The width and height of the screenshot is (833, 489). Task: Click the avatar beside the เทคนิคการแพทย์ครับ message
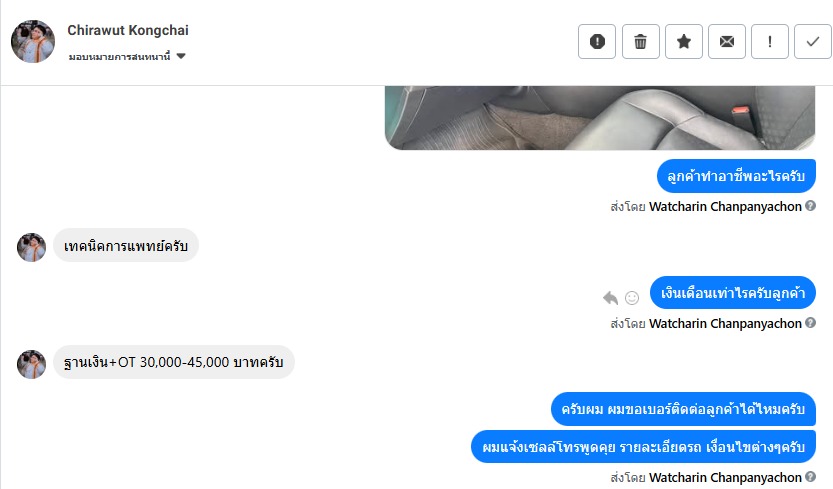(31, 247)
